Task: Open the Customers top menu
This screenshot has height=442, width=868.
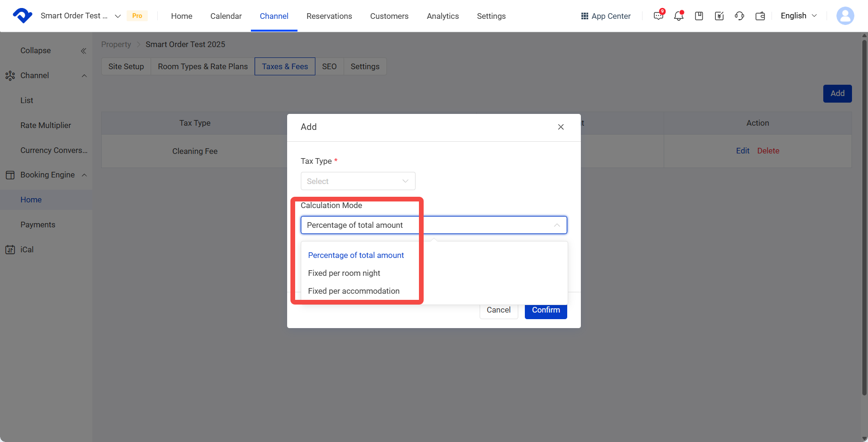Action: 389,16
